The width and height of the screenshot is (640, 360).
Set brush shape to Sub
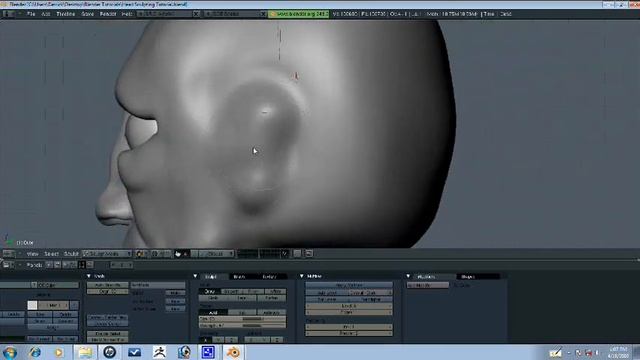[x=242, y=313]
